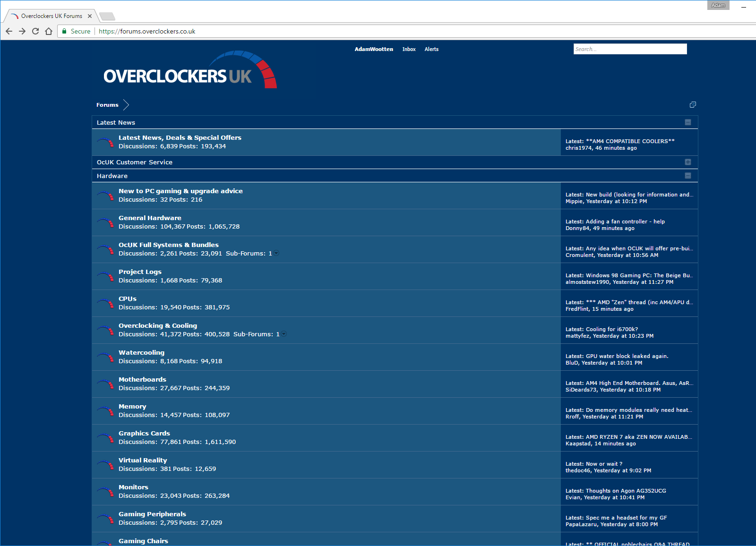Open Latest News, Deals & Special Offers forum
Viewport: 756px width, 546px height.
point(180,137)
